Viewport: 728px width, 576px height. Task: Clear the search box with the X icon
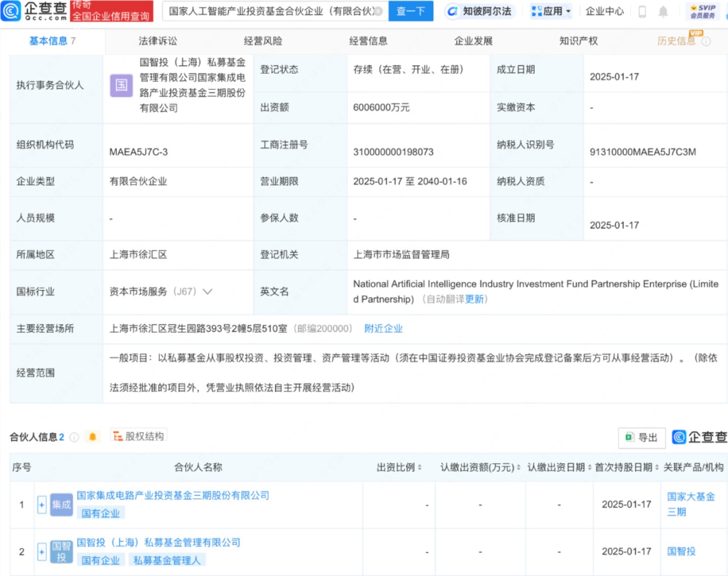(379, 11)
